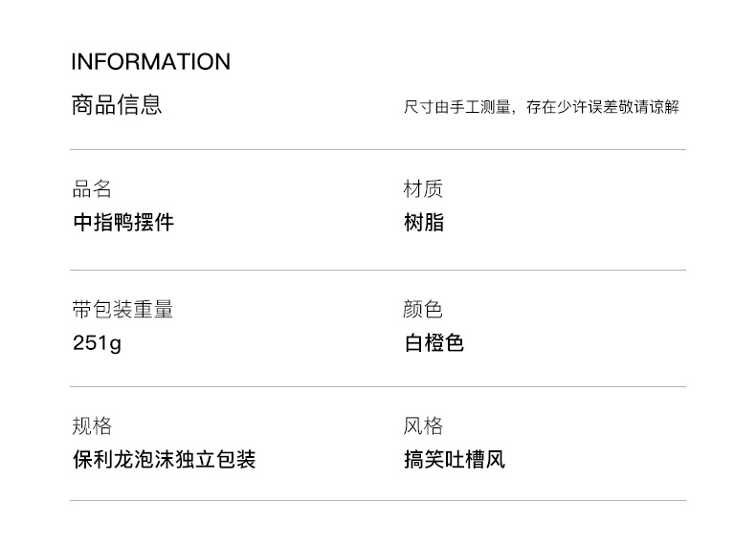The height and width of the screenshot is (545, 756).
Task: Click the 风格 field label
Action: point(423,426)
